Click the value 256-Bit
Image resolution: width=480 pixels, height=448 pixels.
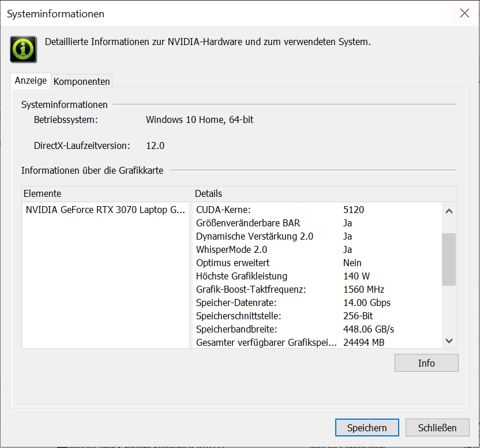358,316
